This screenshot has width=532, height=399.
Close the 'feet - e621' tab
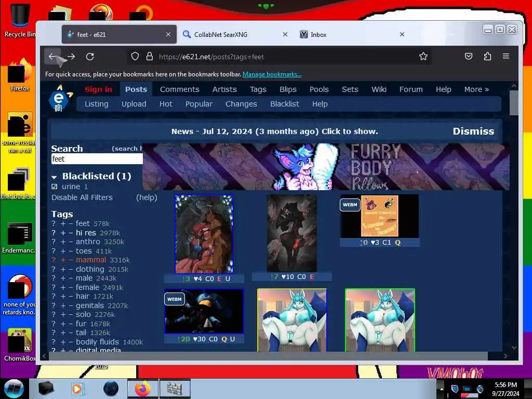168,34
